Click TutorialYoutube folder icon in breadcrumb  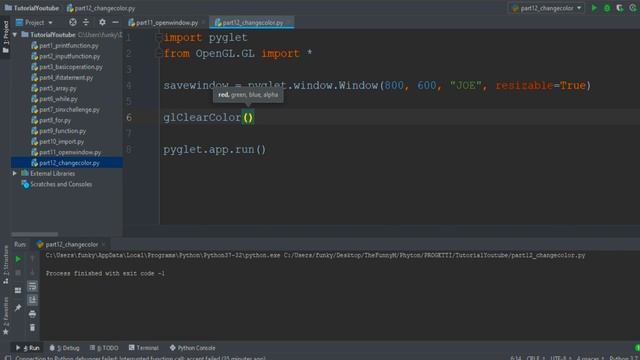click(8, 8)
